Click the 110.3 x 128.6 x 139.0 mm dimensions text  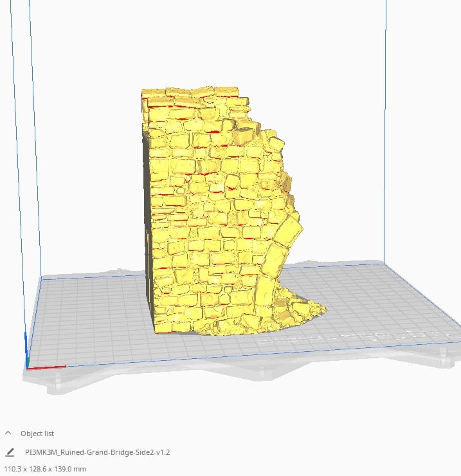45,469
